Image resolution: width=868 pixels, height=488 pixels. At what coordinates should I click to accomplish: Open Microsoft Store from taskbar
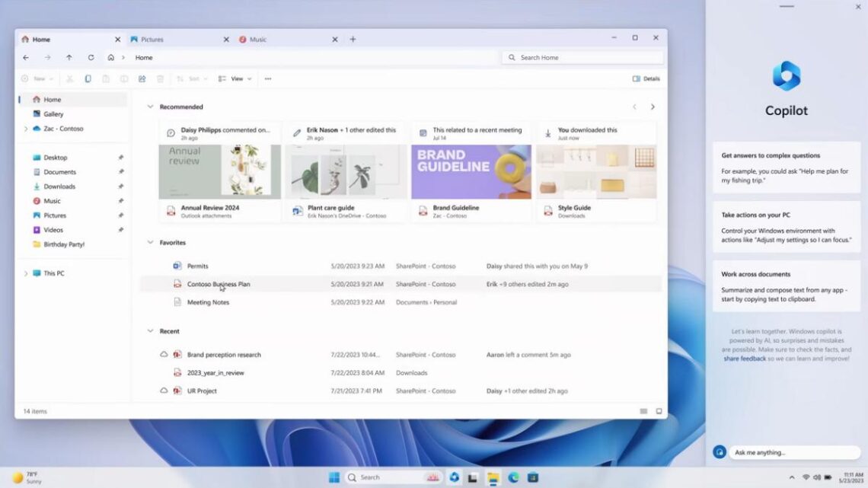coord(533,477)
